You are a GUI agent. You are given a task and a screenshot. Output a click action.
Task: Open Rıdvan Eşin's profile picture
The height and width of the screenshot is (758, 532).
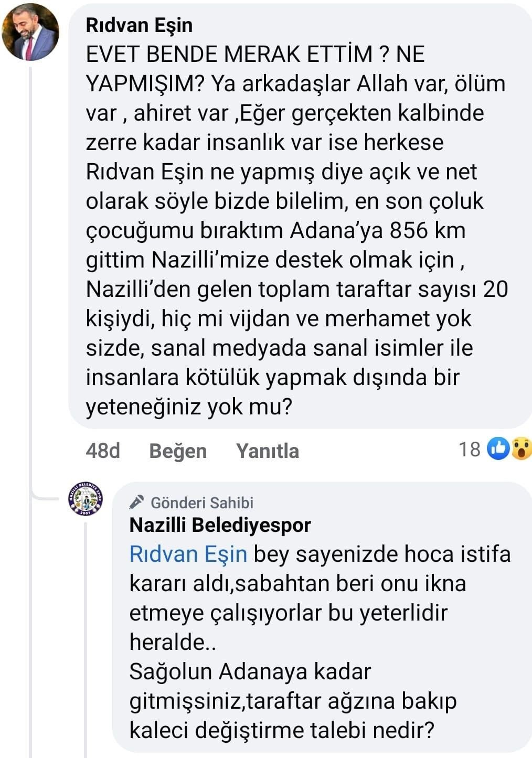pos(30,33)
